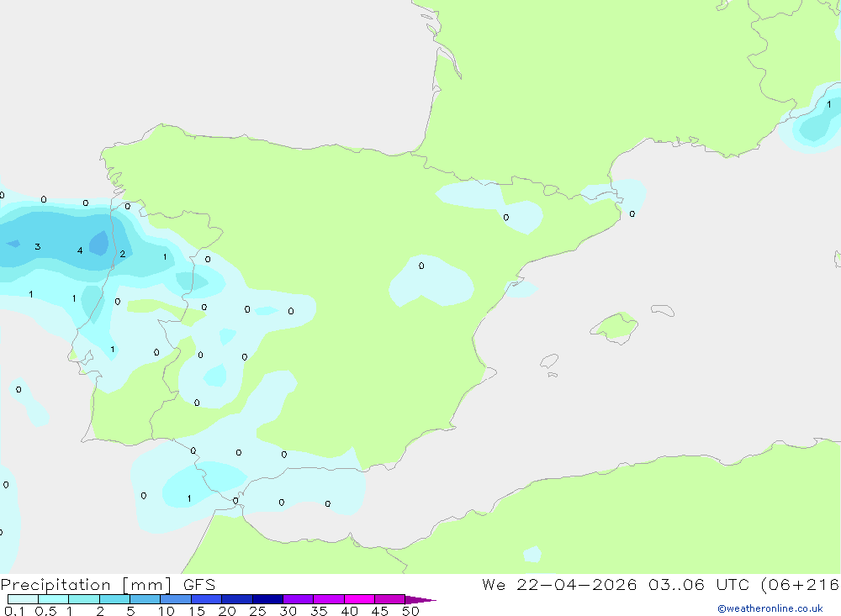Image resolution: width=841 pixels, height=616 pixels.
Task: Select the 45–50 mm legend swatch
Action: point(389,599)
